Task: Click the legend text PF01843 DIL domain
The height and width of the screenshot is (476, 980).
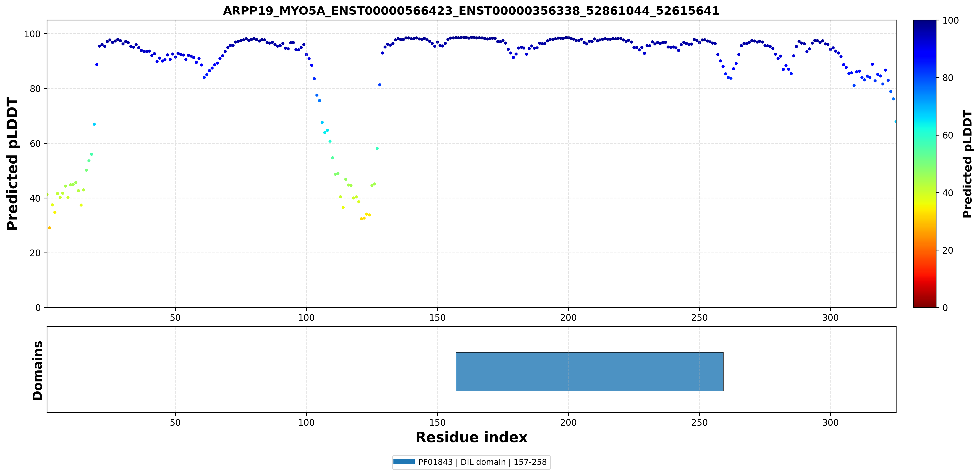Action: tap(482, 462)
